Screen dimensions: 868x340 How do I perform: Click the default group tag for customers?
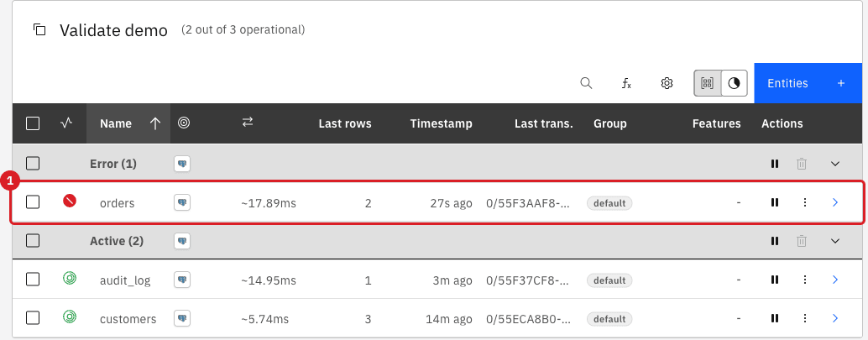click(x=609, y=319)
